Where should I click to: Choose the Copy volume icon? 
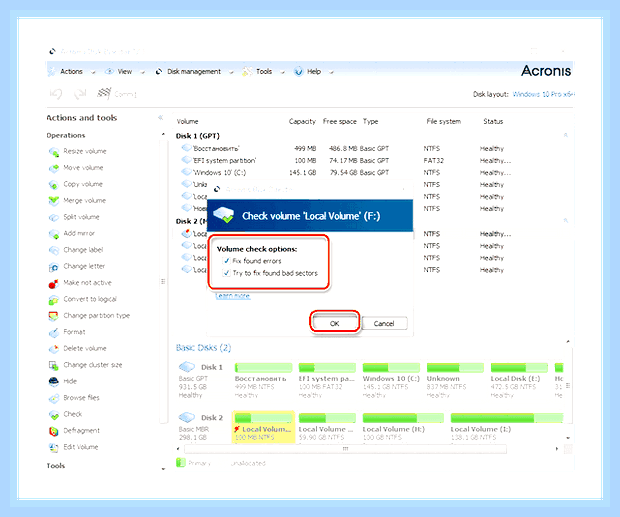coord(54,185)
